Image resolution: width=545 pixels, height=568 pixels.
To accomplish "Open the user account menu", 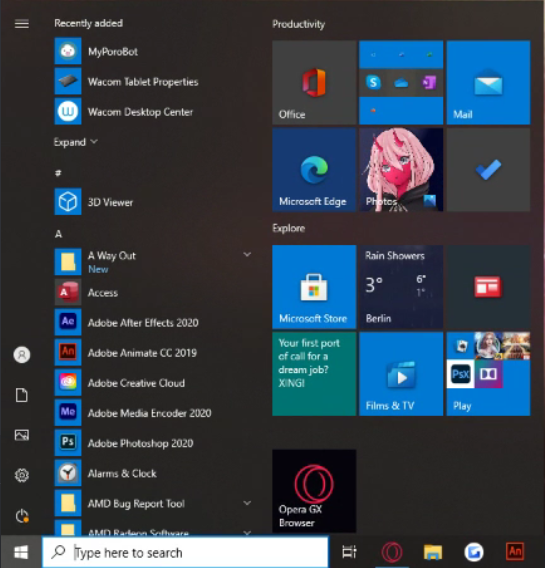I will (x=22, y=355).
